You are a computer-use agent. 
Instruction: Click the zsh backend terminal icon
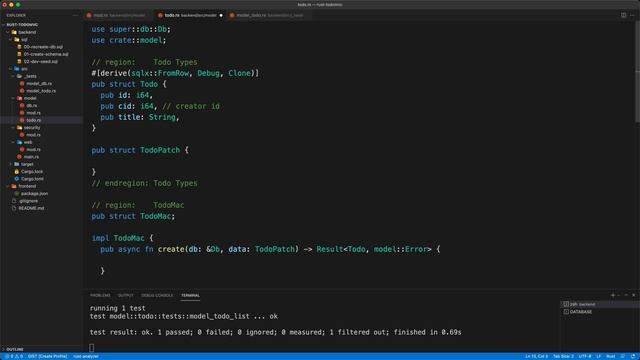pyautogui.click(x=566, y=304)
